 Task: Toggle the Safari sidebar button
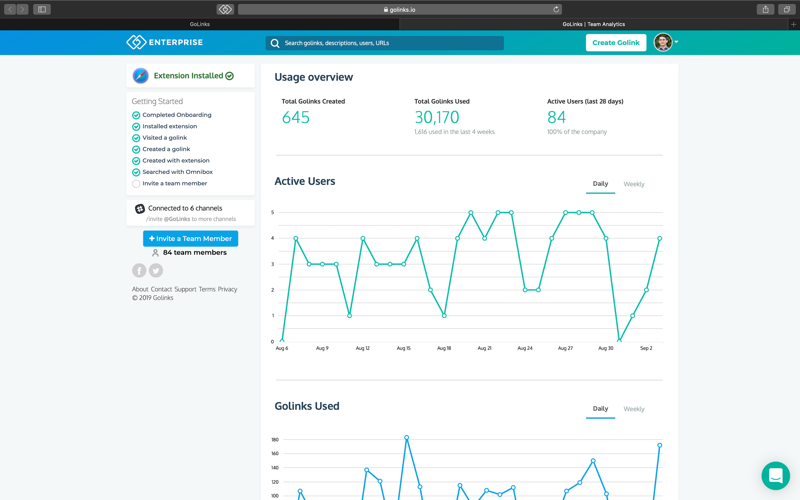[x=42, y=9]
